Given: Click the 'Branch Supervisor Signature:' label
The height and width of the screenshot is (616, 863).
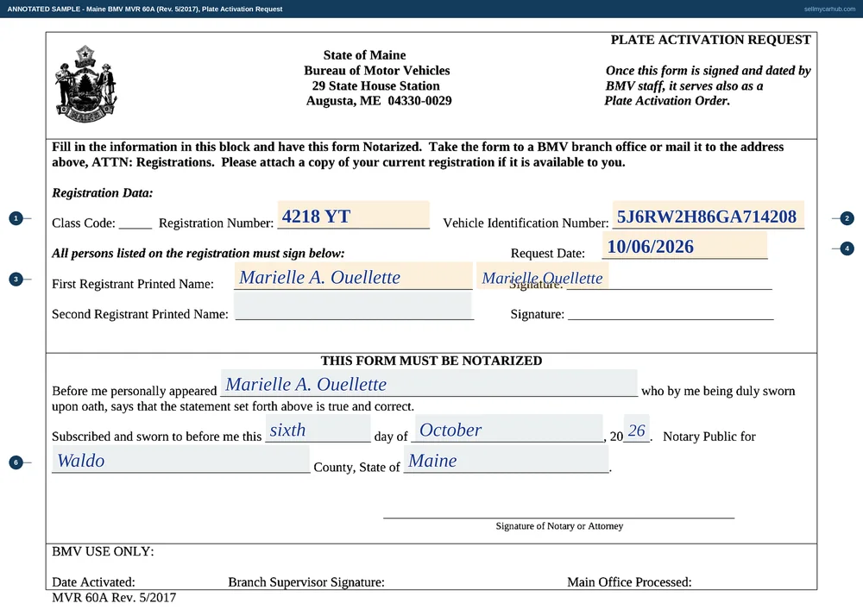Looking at the screenshot, I should tap(306, 581).
